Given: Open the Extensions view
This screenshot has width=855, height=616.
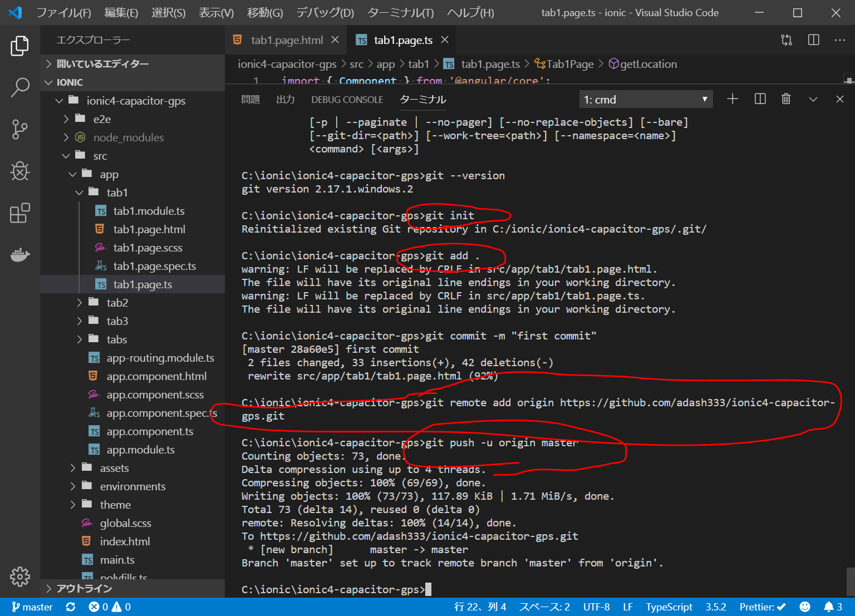Looking at the screenshot, I should pyautogui.click(x=20, y=213).
